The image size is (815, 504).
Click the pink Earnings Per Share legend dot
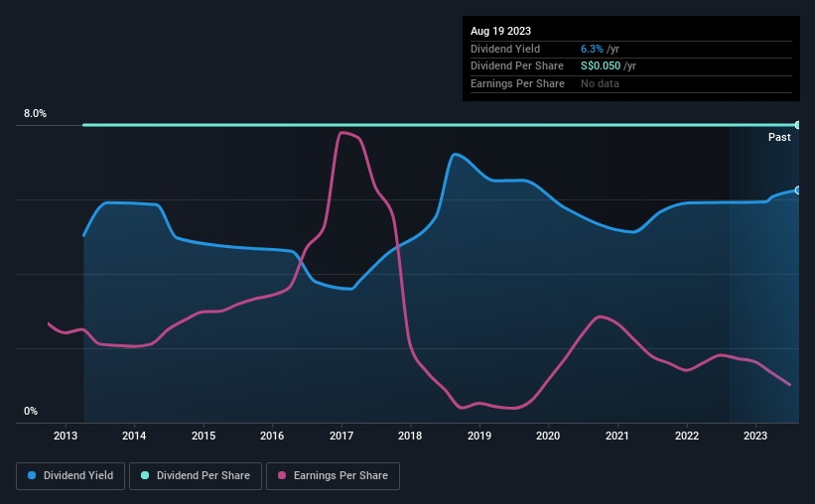[x=282, y=475]
